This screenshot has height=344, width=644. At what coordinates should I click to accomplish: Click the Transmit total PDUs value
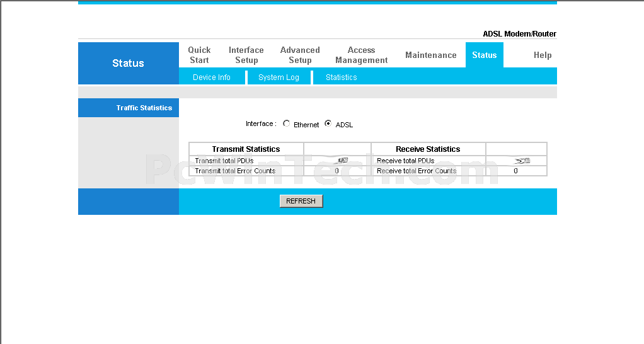(342, 161)
